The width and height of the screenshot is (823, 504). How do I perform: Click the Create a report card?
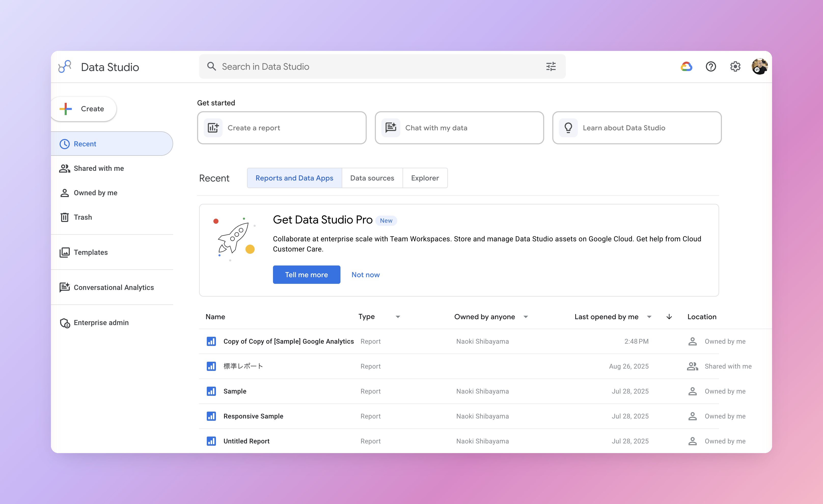tap(282, 128)
